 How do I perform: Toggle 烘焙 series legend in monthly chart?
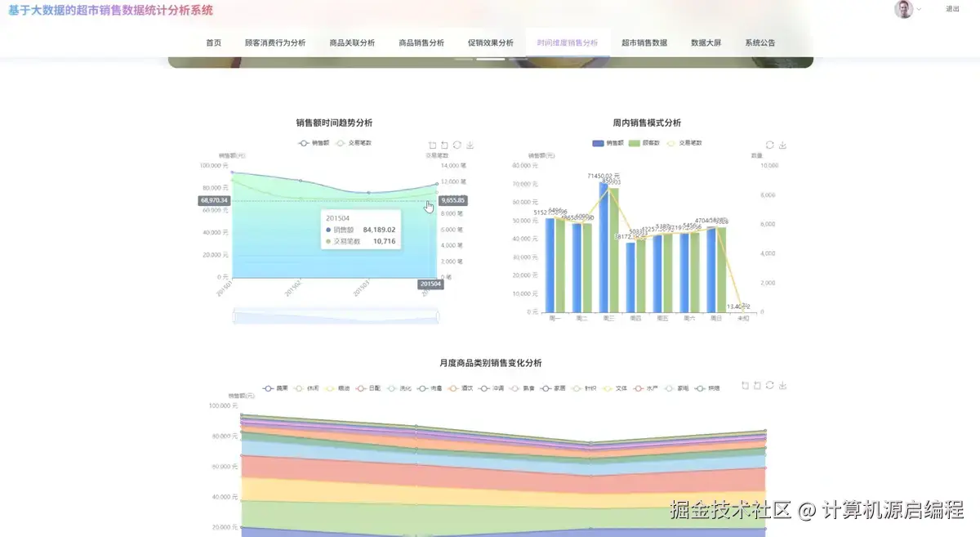pos(709,388)
